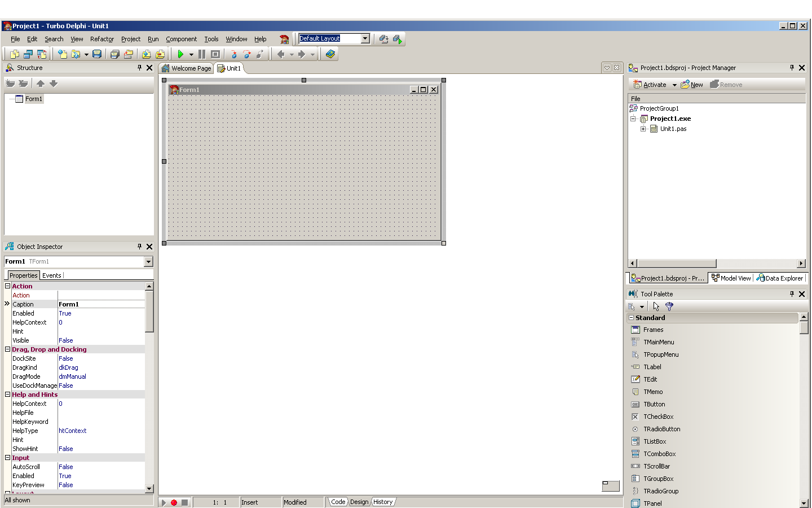This screenshot has width=812, height=508.
Task: Collapse the Input property category
Action: (x=8, y=458)
